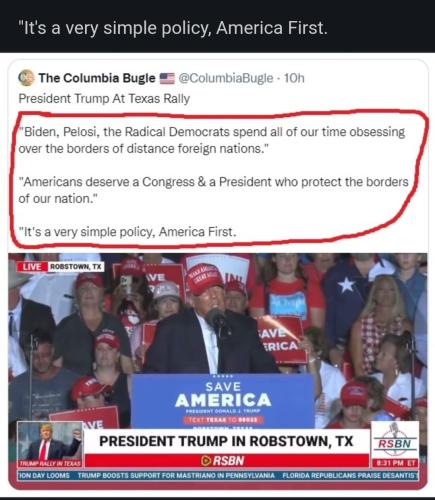
Task: Click the quote starting 'Biden, Pelosi'
Action: [x=212, y=140]
